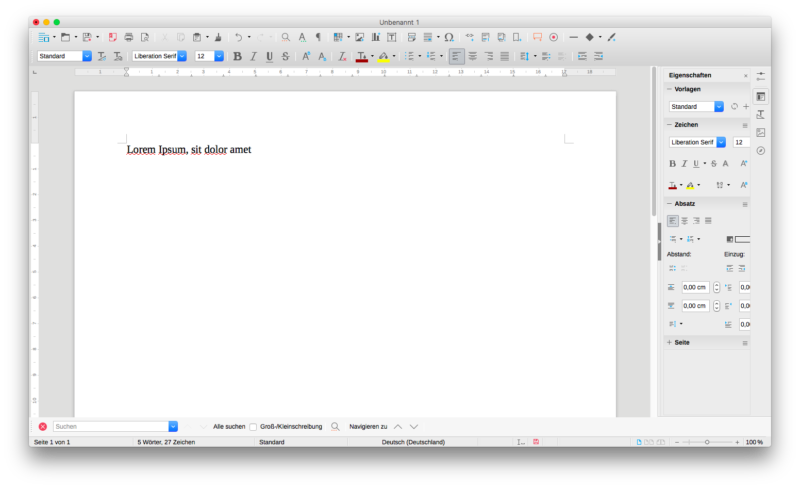Insert a special character with Omega icon

coord(449,37)
